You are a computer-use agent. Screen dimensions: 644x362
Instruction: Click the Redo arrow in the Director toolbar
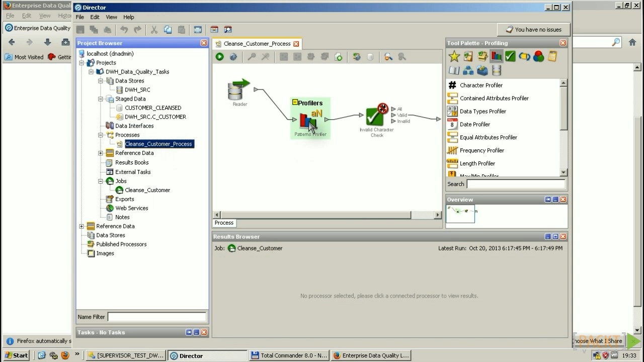[x=137, y=30]
